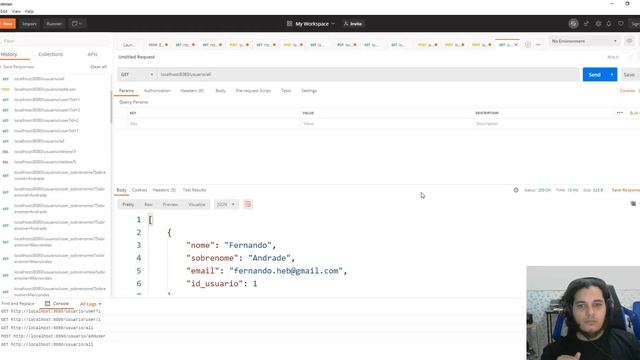Viewport: 640px width, 360px height.
Task: Click the Cookies link near Send
Action: pos(627,91)
